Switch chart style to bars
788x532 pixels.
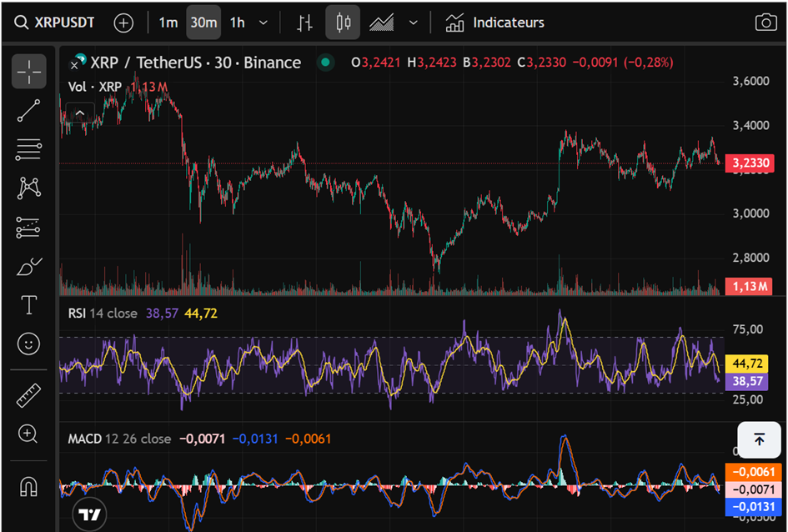305,23
